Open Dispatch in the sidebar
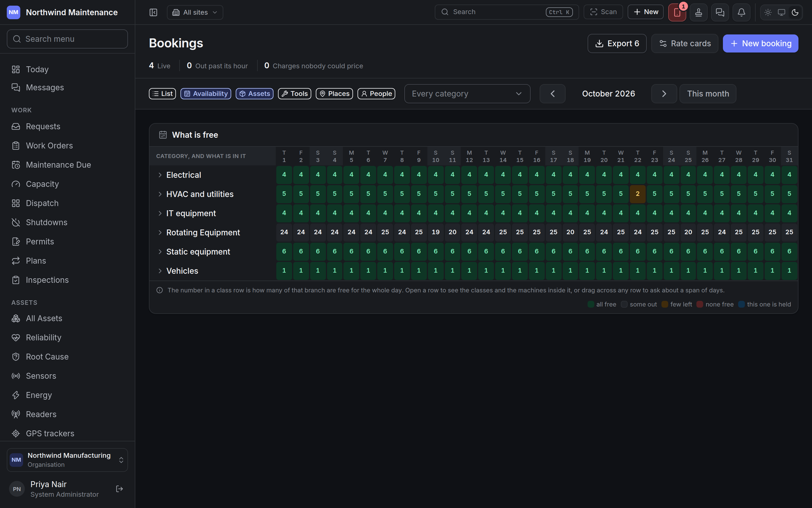This screenshot has height=508, width=812. coord(67,203)
